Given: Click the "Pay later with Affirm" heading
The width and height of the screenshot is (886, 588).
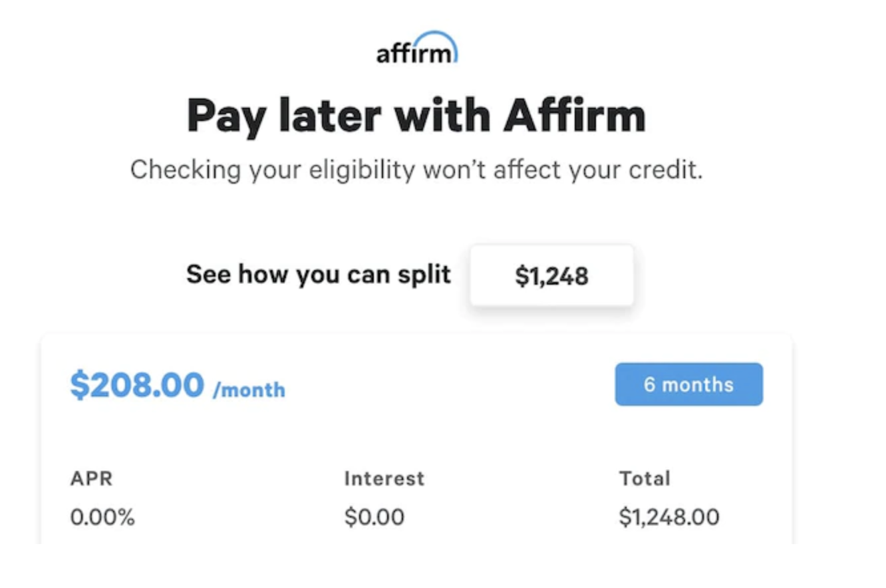Looking at the screenshot, I should click(416, 116).
